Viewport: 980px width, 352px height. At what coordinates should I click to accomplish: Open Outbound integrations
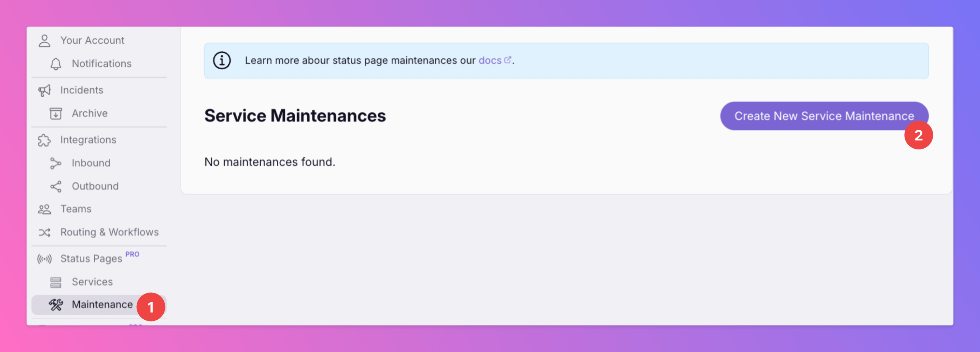coord(95,186)
